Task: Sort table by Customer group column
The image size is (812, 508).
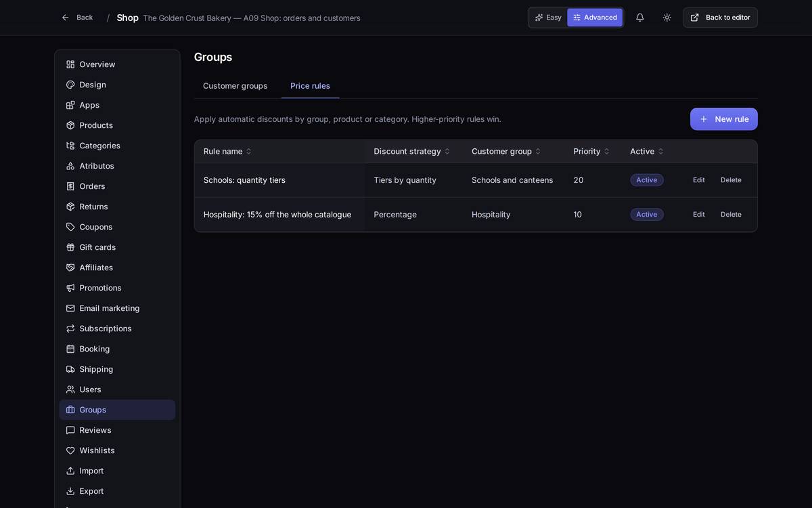Action: 506,152
